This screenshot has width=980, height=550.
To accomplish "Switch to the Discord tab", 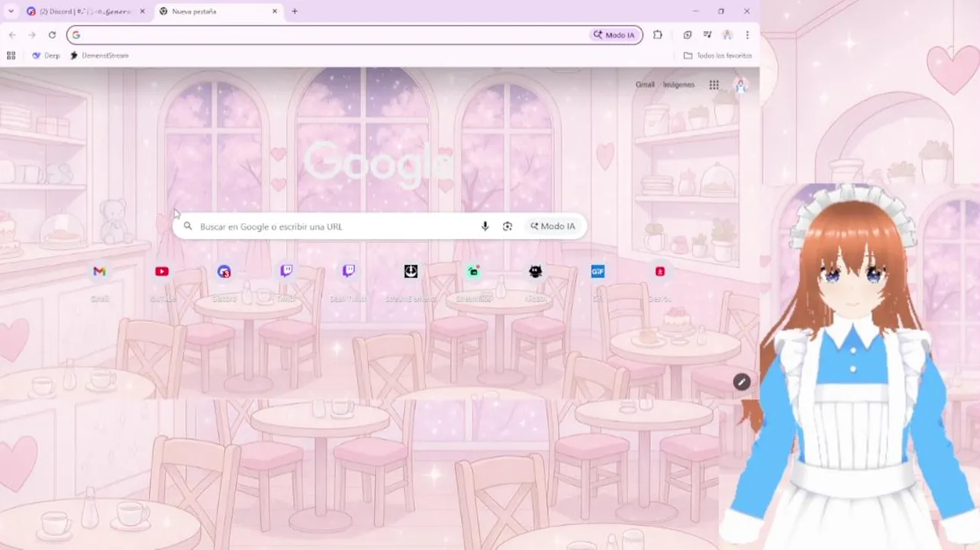I will [85, 11].
